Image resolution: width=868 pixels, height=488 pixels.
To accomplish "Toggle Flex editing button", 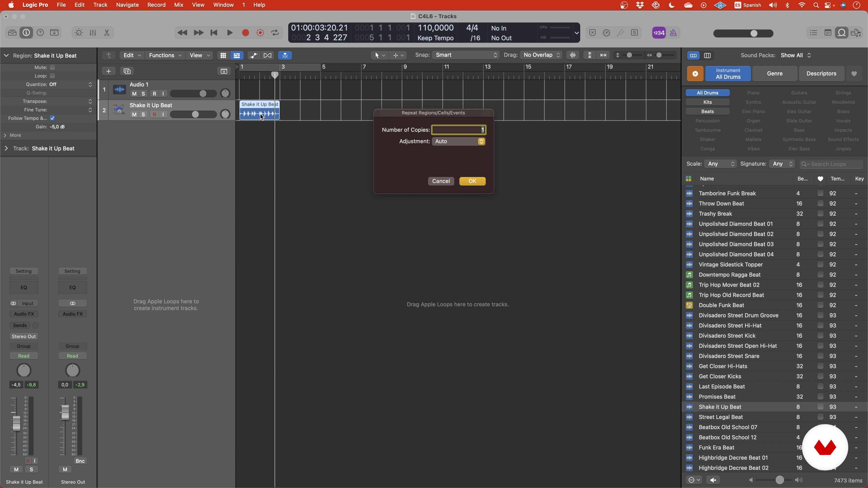I will 268,55.
